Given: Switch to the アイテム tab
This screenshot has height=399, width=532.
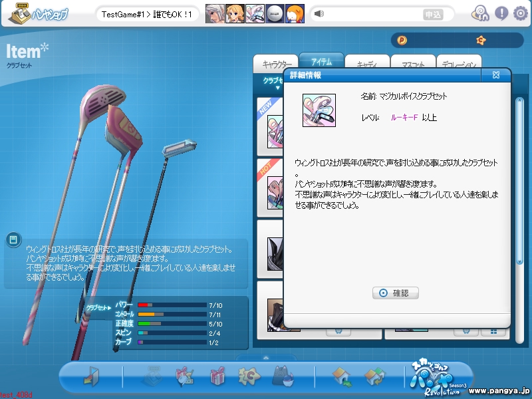Looking at the screenshot, I should point(321,62).
